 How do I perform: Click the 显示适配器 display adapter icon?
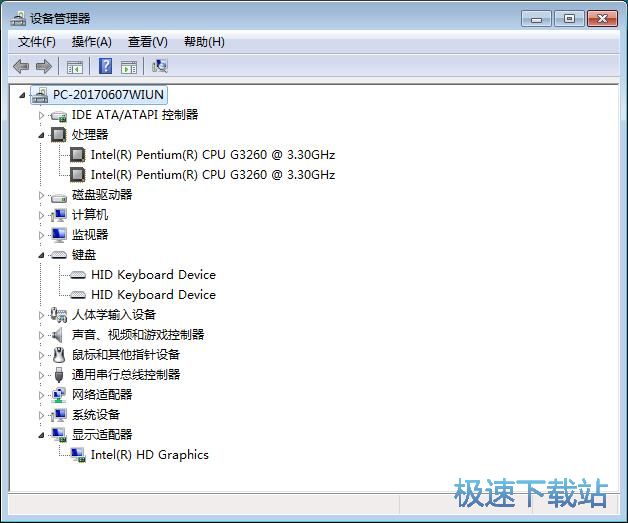(59, 435)
